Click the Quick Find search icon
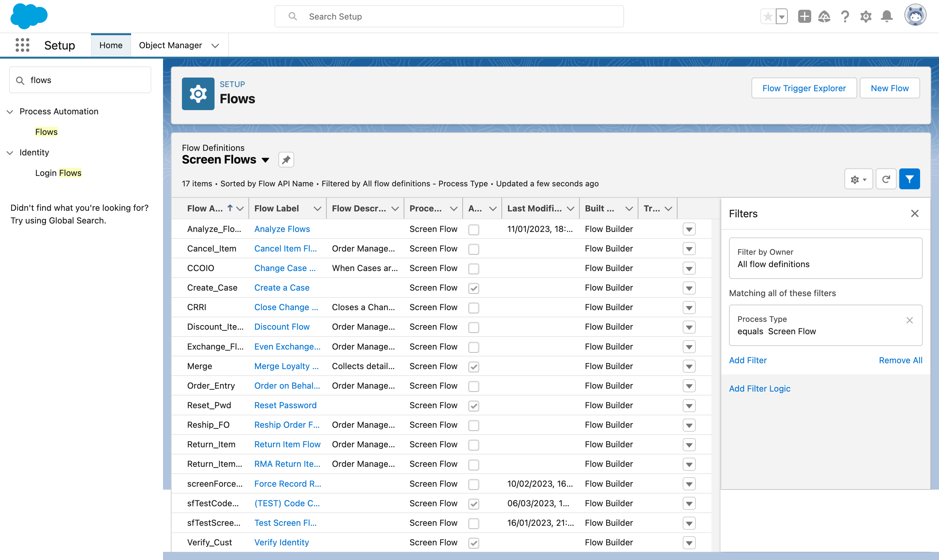This screenshot has width=939, height=560. [20, 80]
